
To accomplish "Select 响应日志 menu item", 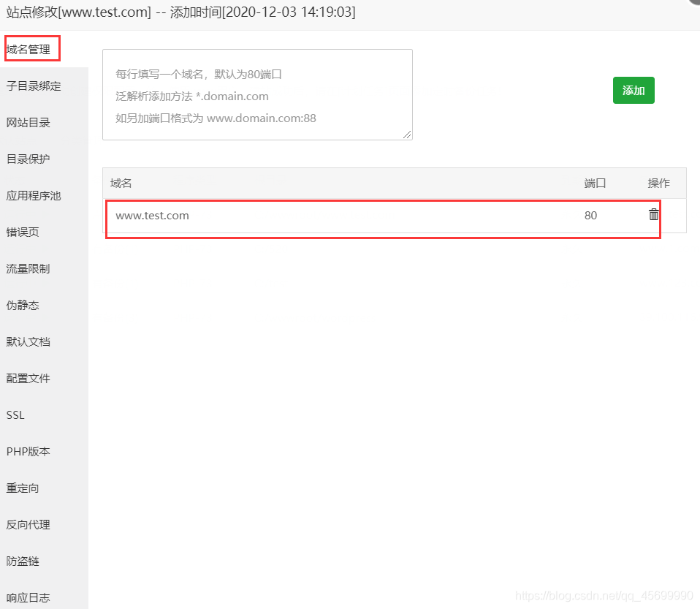I will [28, 598].
